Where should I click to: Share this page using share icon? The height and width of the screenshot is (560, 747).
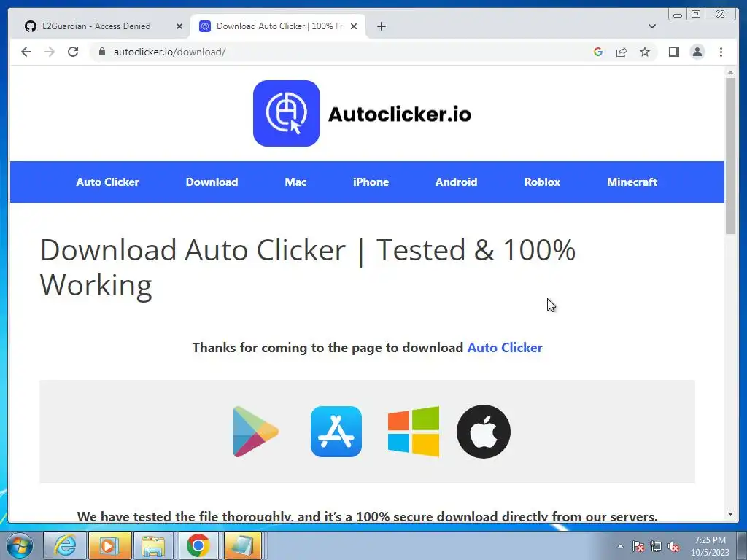pos(622,52)
